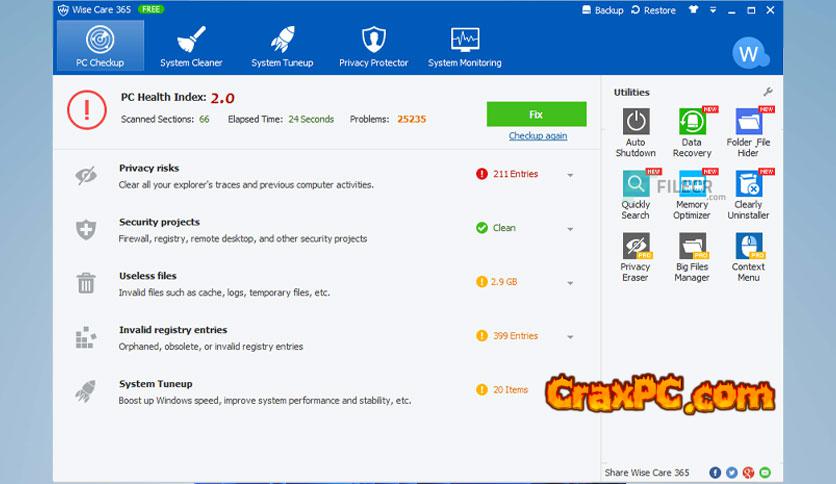Expand the Privacy risks dropdown arrow
The height and width of the screenshot is (484, 836).
570,175
